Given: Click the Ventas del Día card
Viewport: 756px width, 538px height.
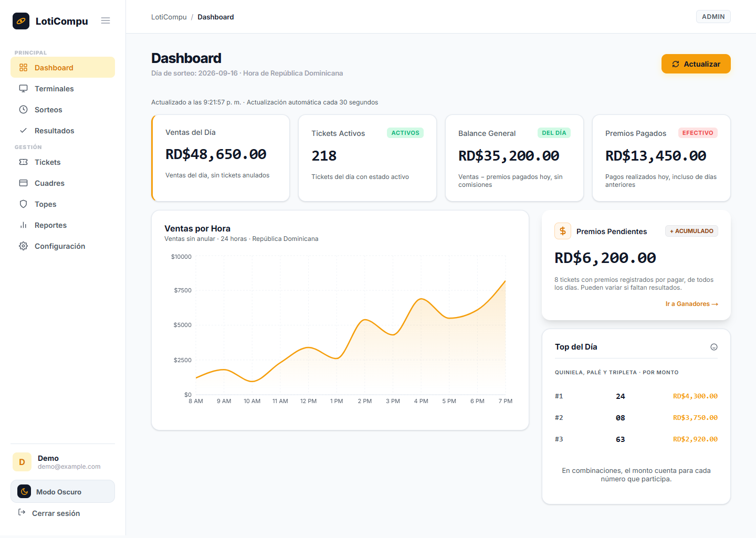Looking at the screenshot, I should tap(220, 158).
